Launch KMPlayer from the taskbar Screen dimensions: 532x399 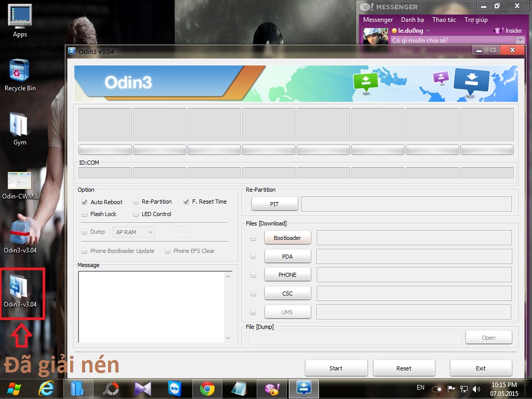pos(143,388)
